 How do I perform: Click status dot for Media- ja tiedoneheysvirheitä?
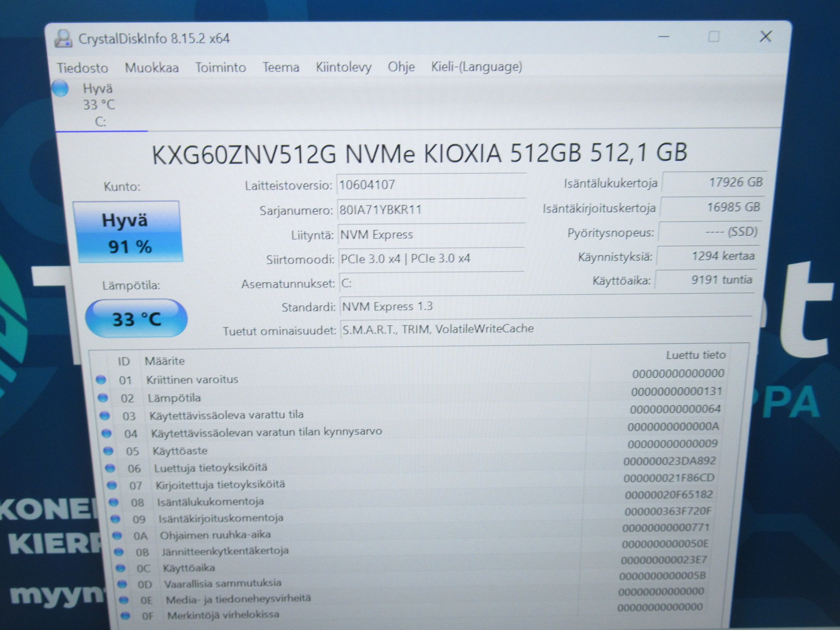click(x=123, y=600)
